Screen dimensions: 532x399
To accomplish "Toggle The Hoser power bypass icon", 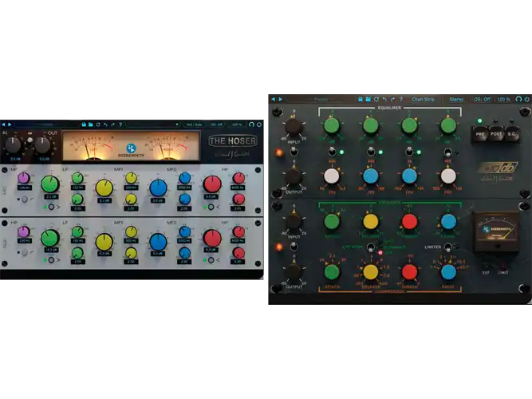I will click(259, 124).
